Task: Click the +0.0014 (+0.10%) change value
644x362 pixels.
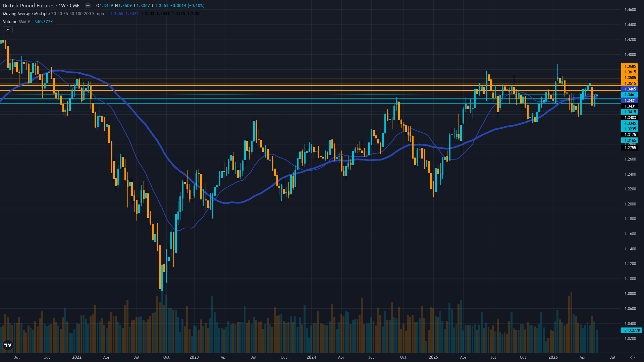Action: (187, 6)
